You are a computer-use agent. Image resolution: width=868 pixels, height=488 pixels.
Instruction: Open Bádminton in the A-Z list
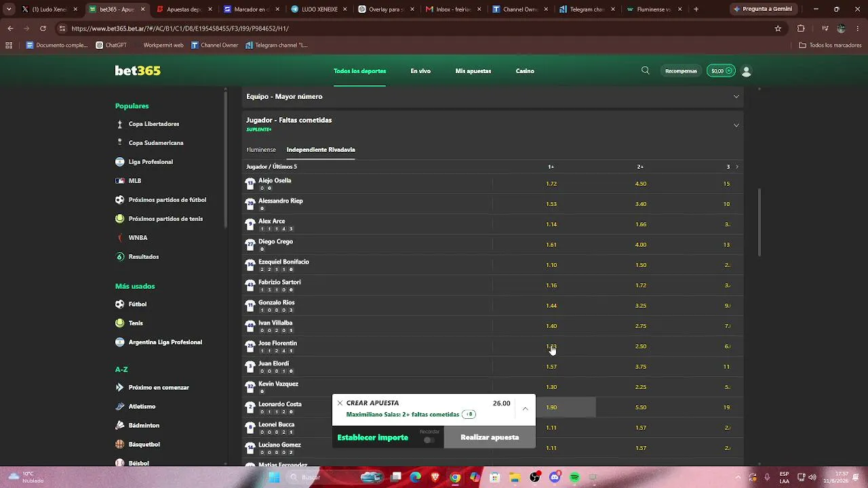144,426
